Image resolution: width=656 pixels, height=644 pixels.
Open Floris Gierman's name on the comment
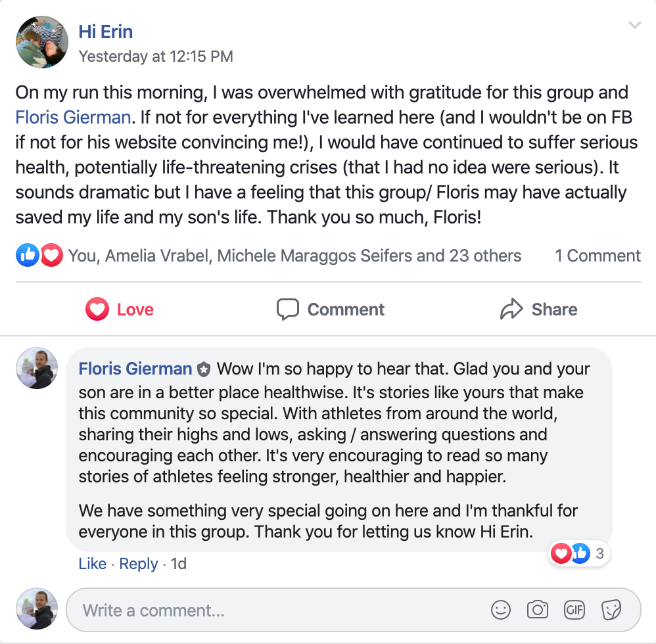pos(135,369)
